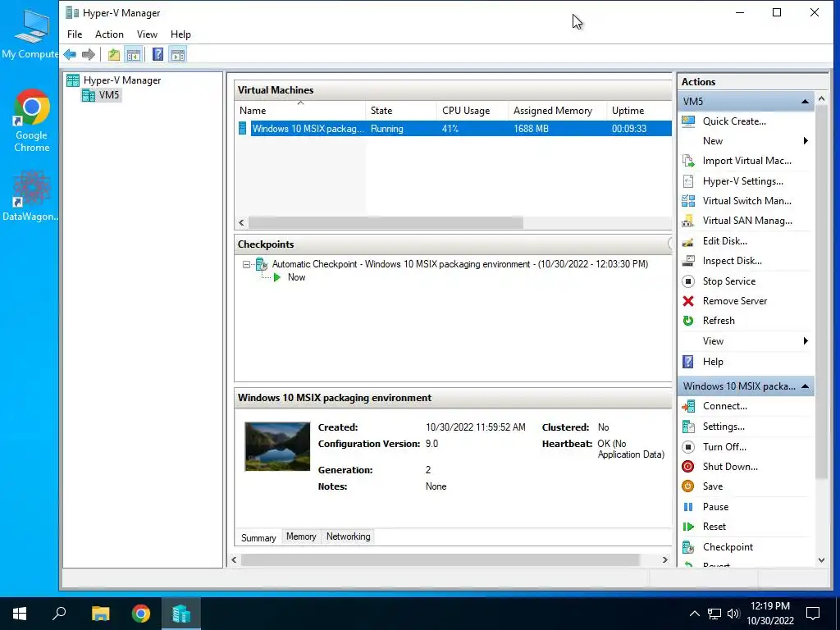Switch to the Networking tab

348,536
